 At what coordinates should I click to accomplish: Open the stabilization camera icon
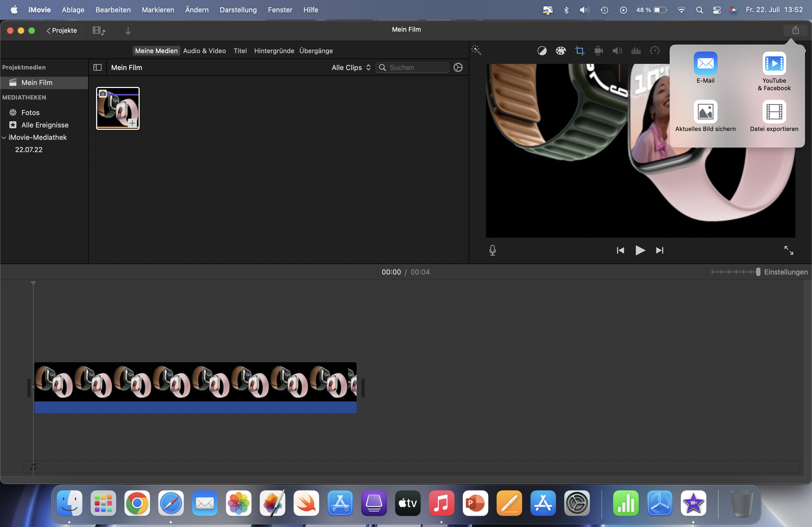[599, 51]
